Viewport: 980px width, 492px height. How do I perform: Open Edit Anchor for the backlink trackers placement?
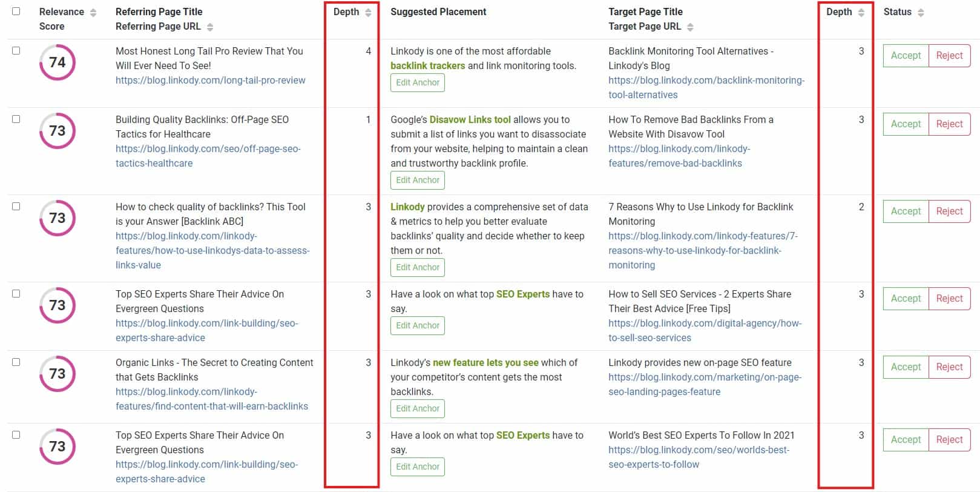[x=417, y=82]
